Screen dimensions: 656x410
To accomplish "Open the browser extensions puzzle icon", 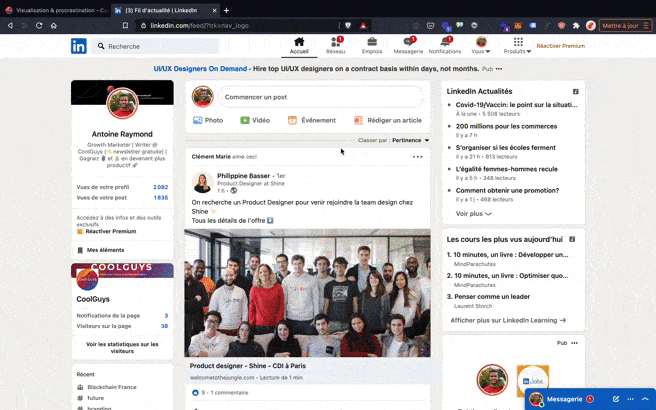I will [x=576, y=26].
